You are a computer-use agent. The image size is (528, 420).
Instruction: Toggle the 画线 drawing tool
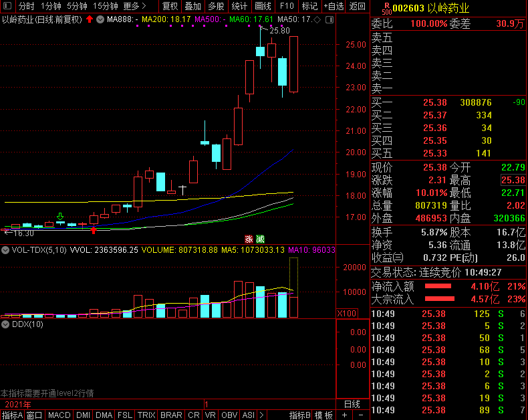pyautogui.click(x=263, y=6)
